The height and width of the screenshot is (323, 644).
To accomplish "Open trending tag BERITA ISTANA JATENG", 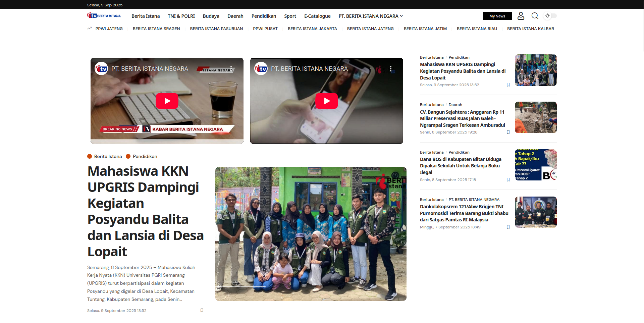I will pos(370,29).
